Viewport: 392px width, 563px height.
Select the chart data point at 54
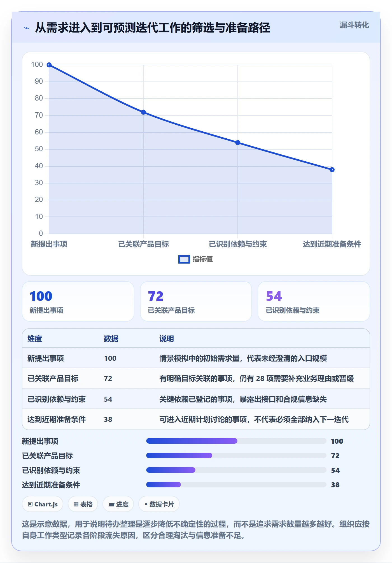point(238,143)
